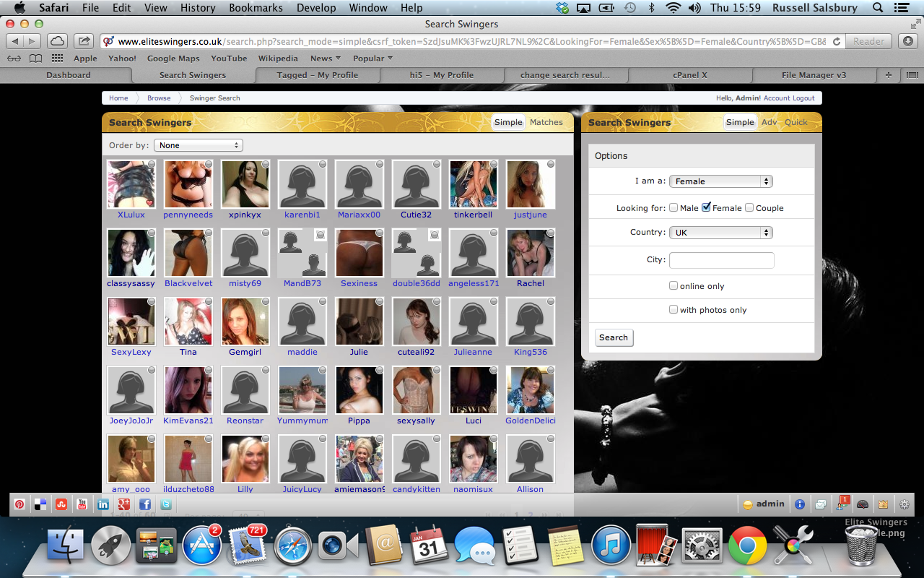Switch to the cPanel X tab
The width and height of the screenshot is (924, 578).
[689, 75]
